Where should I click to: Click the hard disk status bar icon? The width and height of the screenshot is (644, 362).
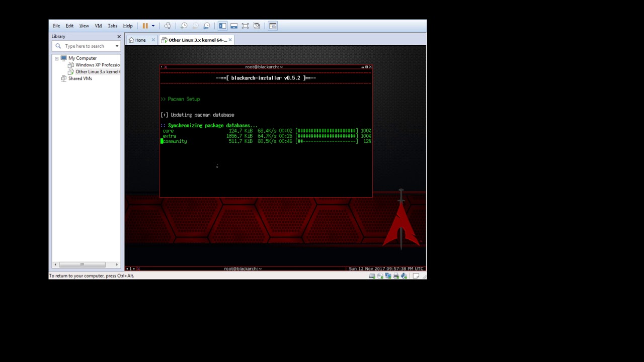372,276
